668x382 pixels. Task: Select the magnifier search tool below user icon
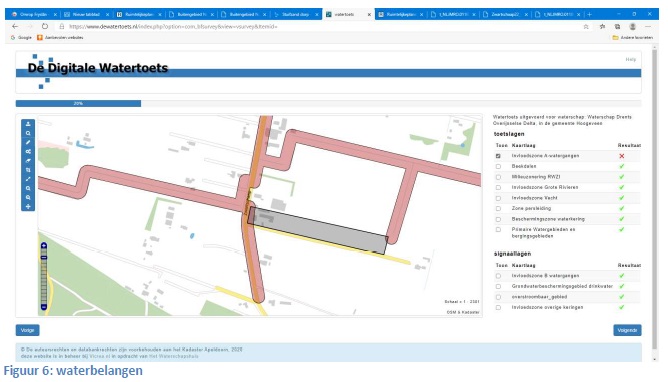coord(28,133)
